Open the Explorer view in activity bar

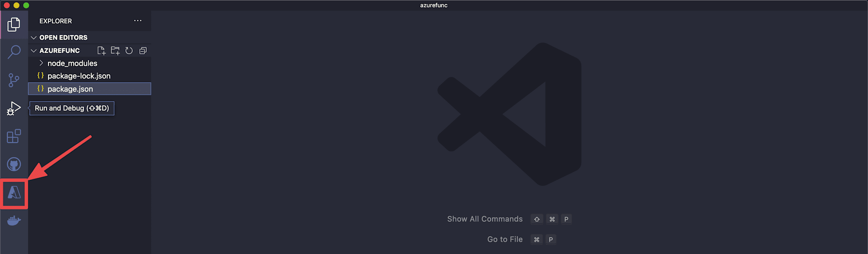(14, 24)
